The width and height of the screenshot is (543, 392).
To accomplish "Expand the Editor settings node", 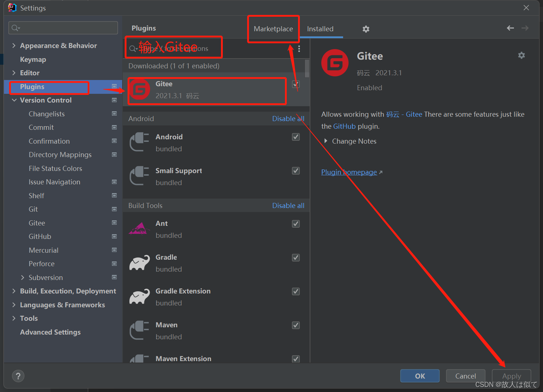I will [x=14, y=73].
